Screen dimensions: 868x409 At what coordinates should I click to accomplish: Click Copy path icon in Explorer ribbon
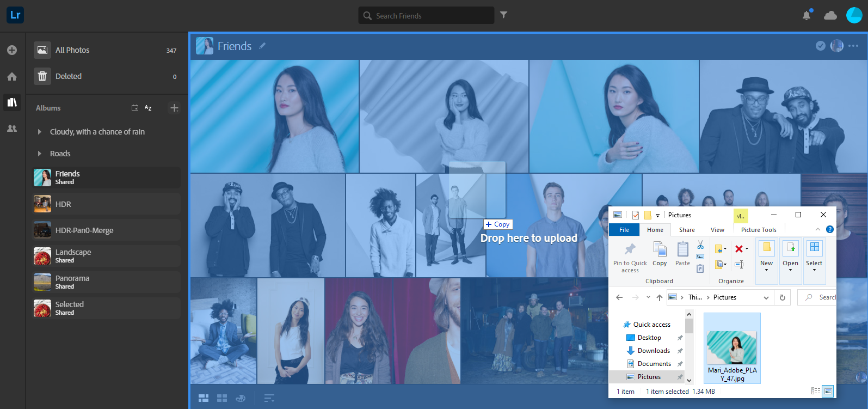click(700, 257)
